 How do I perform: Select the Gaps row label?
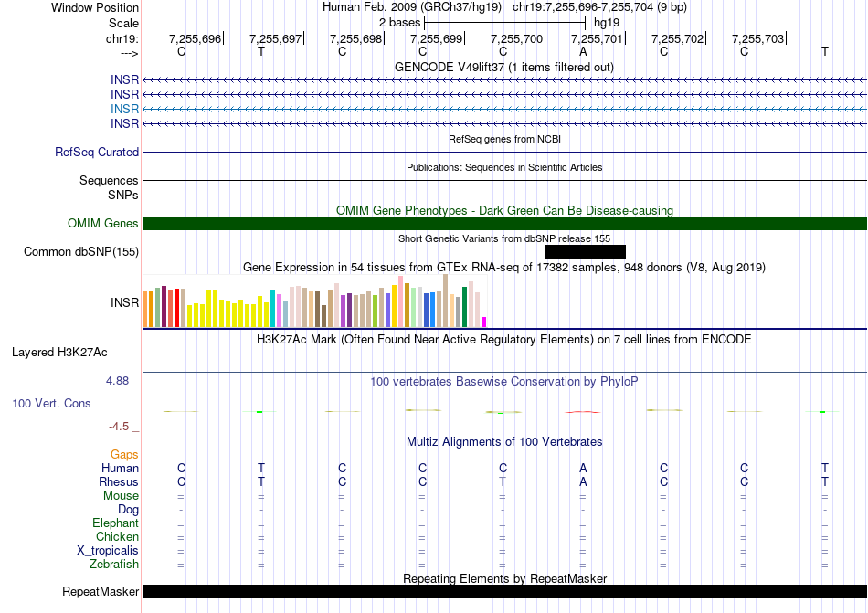coord(124,454)
